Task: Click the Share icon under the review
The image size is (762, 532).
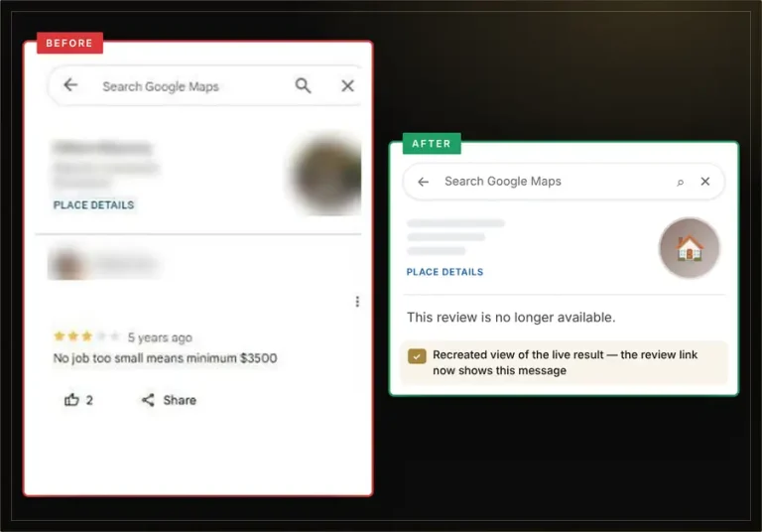Action: click(x=148, y=400)
